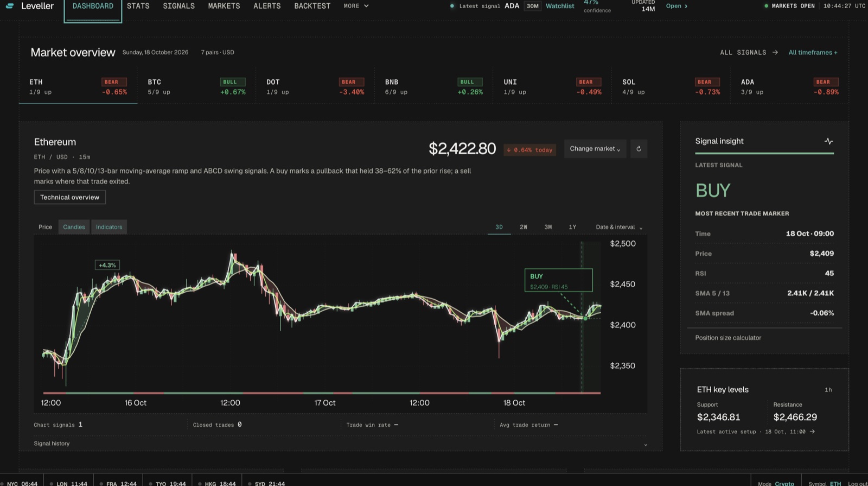Refresh the Ethereum chart with reload icon
The height and width of the screenshot is (486, 868).
tap(639, 149)
